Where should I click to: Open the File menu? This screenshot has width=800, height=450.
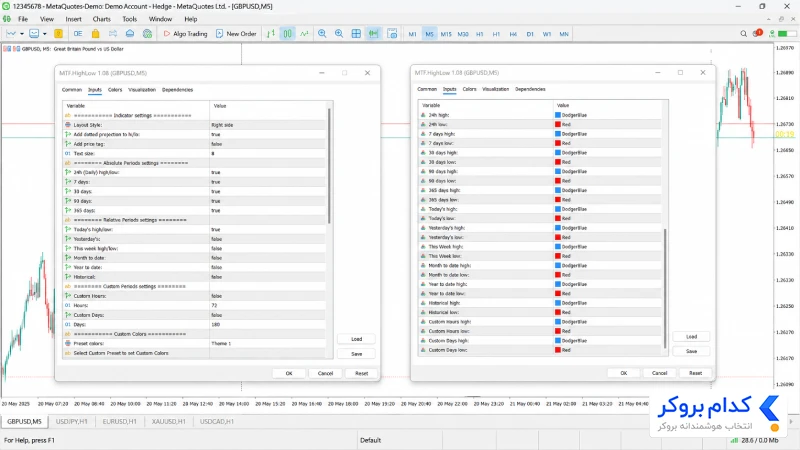pos(23,19)
